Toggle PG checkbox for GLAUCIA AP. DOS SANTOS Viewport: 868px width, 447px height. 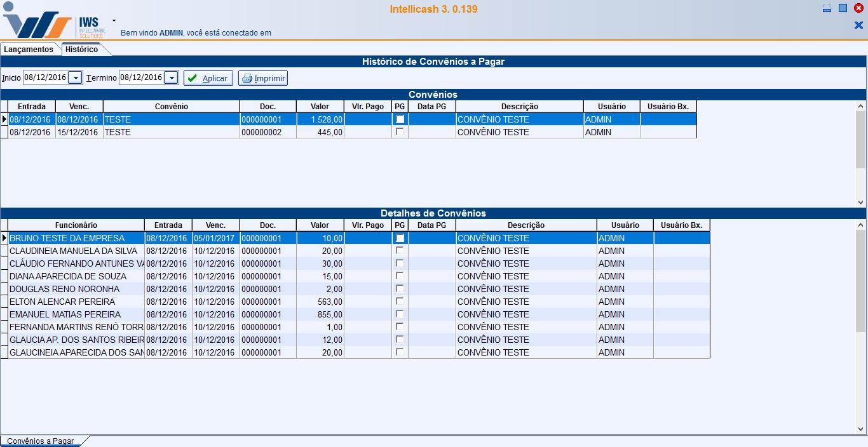(400, 340)
